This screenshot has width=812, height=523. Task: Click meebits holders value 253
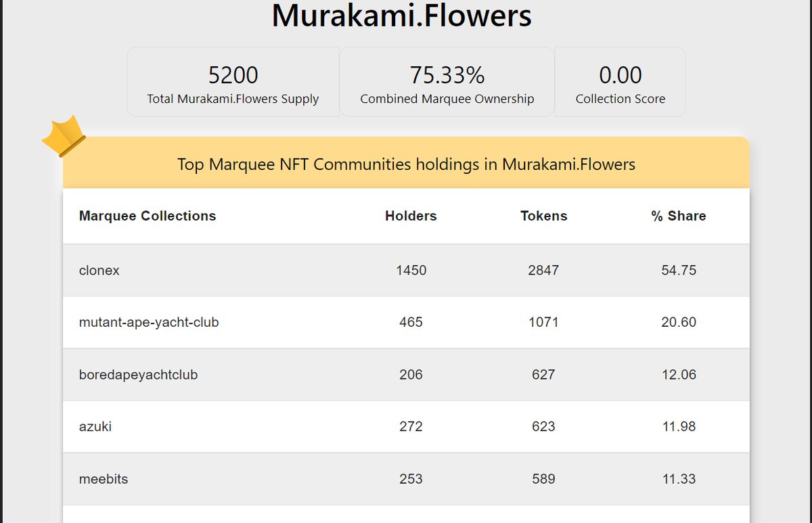(x=411, y=479)
